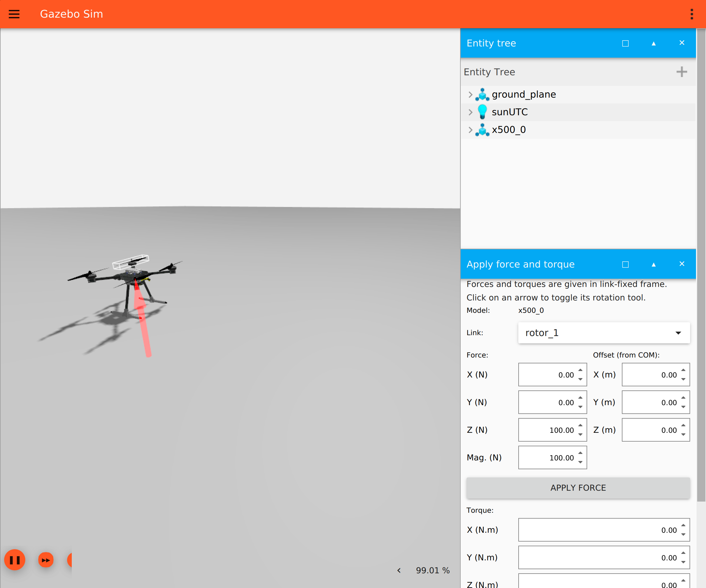This screenshot has width=706, height=588.
Task: Increase Force Z (N) with up arrow
Action: point(581,425)
